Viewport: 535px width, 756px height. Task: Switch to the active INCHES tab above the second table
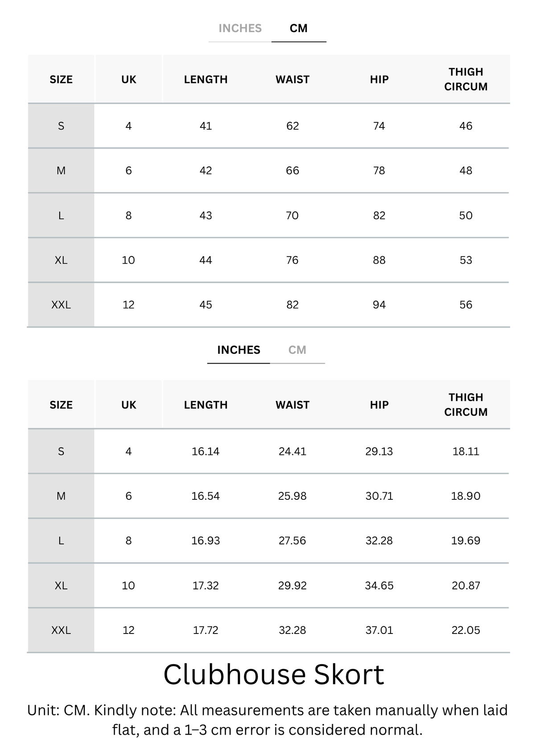point(239,350)
